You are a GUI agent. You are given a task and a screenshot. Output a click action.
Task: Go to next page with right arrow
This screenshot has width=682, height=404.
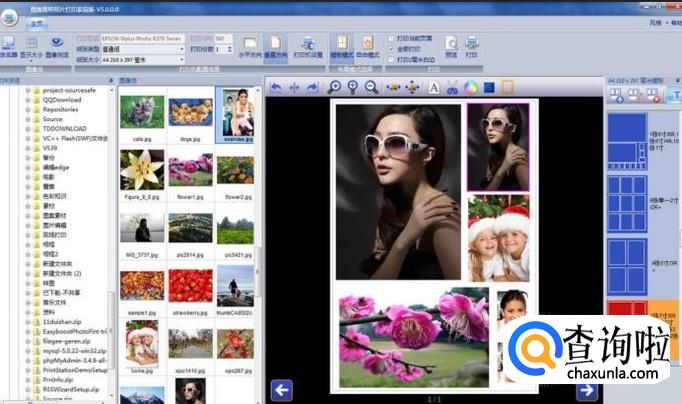(x=587, y=389)
